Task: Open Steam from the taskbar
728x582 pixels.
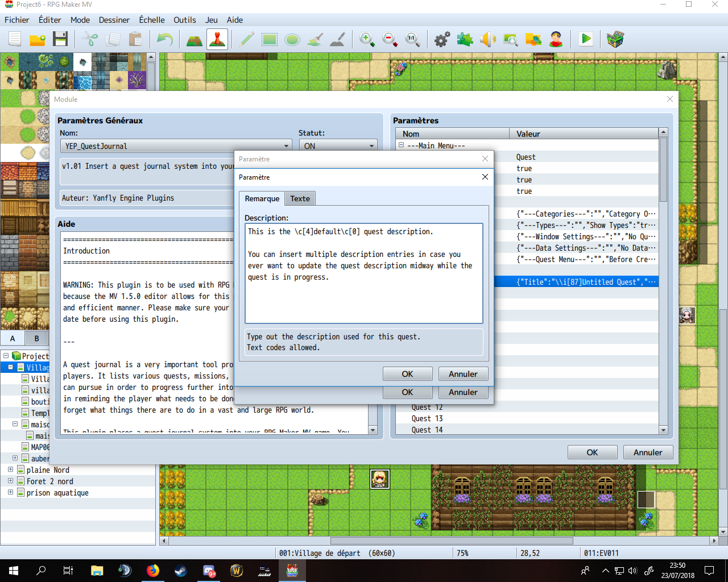Action: point(181,571)
